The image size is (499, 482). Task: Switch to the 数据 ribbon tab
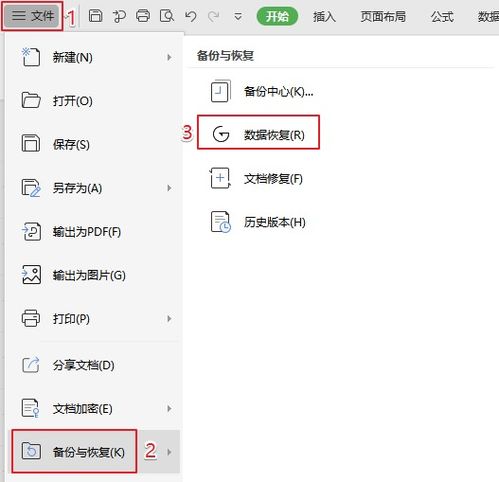pos(488,16)
